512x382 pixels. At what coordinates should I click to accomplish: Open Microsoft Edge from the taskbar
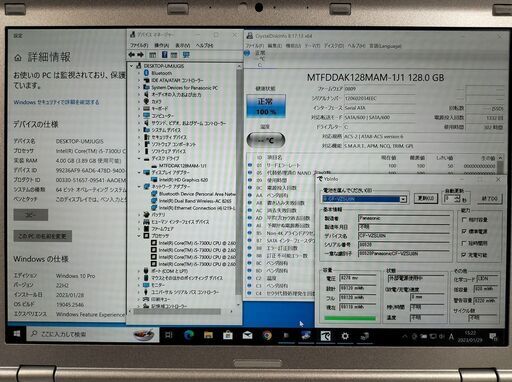189,335
